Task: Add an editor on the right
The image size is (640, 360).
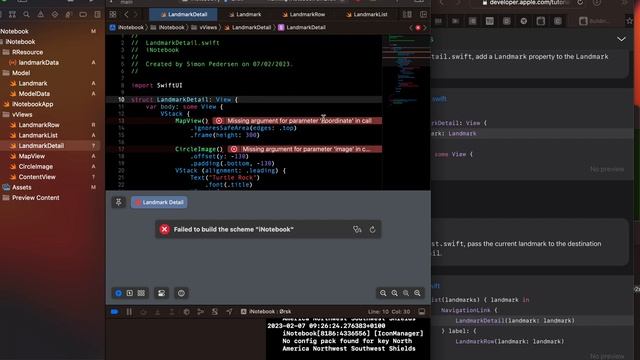Action: click(x=423, y=14)
